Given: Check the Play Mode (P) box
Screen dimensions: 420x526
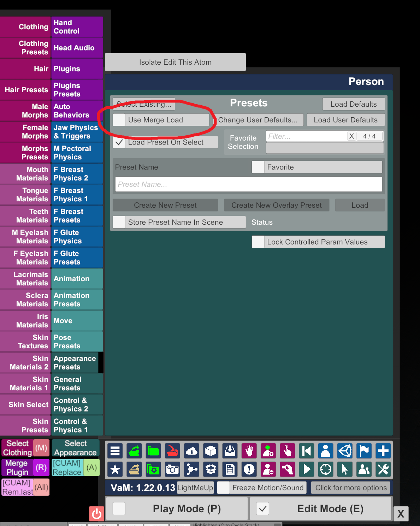Looking at the screenshot, I should (119, 509).
